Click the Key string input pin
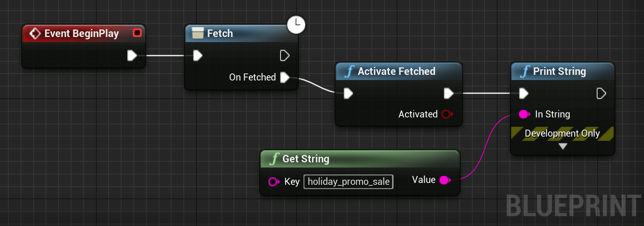This screenshot has width=644, height=226. [x=274, y=182]
